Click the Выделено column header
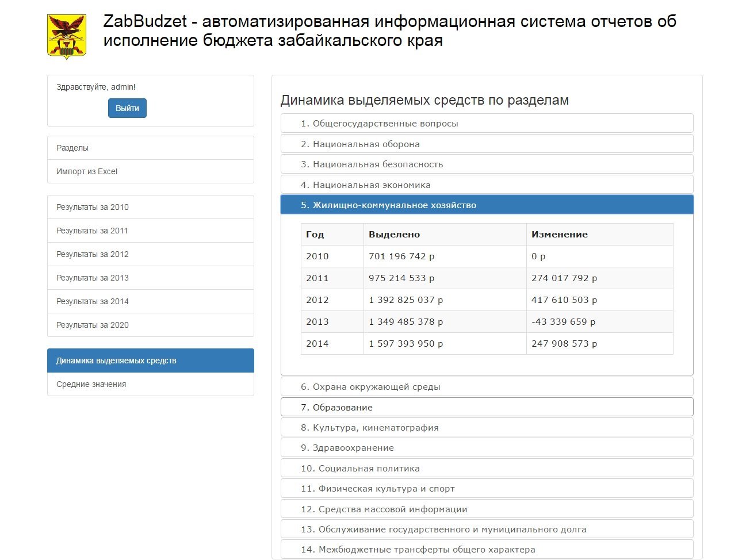The image size is (750, 560). coord(445,235)
